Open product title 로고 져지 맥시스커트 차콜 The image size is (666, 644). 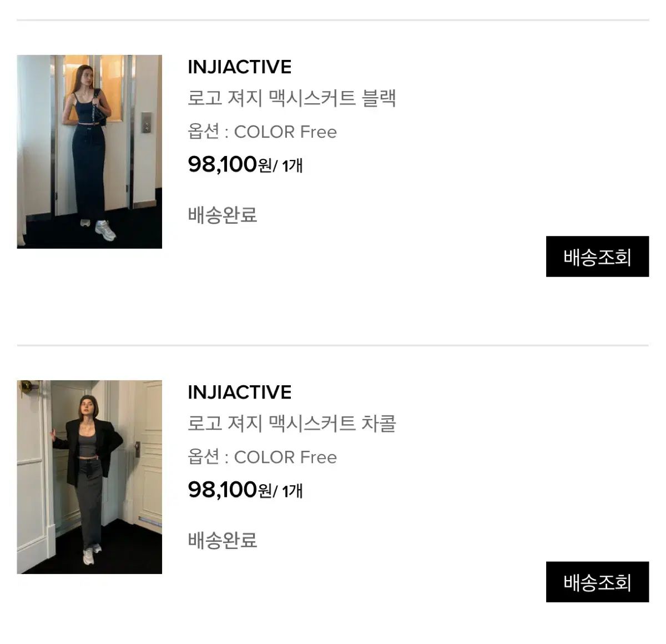(292, 424)
